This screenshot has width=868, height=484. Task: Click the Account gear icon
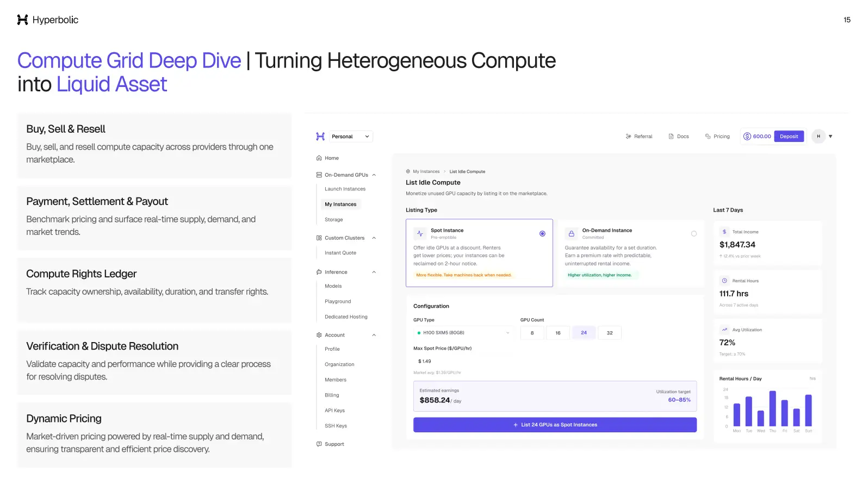[319, 335]
